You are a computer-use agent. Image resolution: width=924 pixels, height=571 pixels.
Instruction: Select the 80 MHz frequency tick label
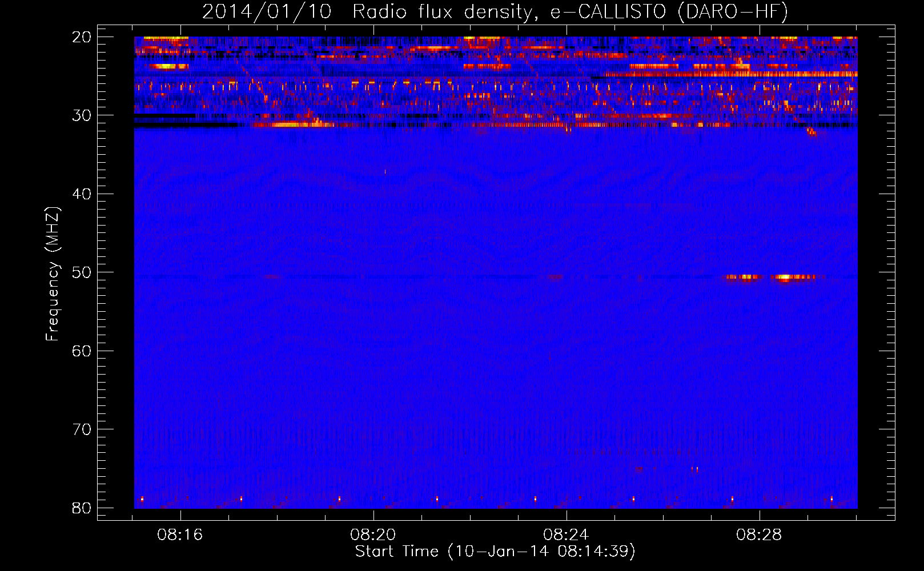pyautogui.click(x=82, y=508)
